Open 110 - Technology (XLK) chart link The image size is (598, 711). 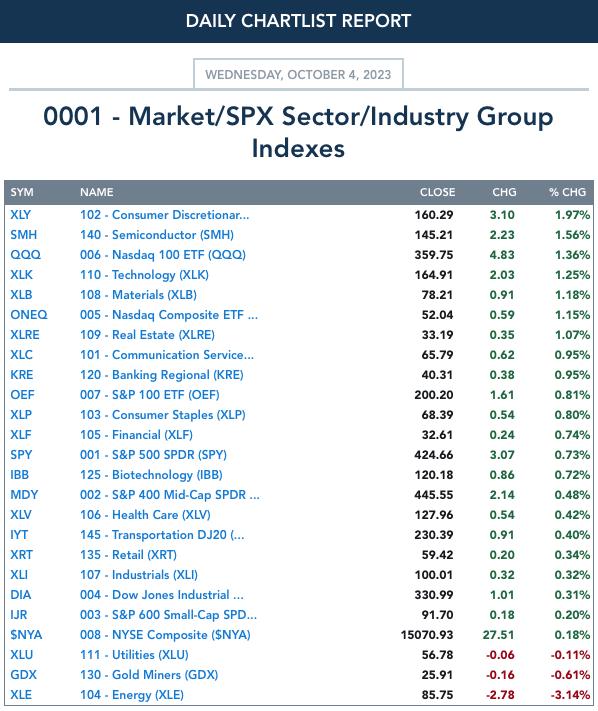(x=144, y=275)
